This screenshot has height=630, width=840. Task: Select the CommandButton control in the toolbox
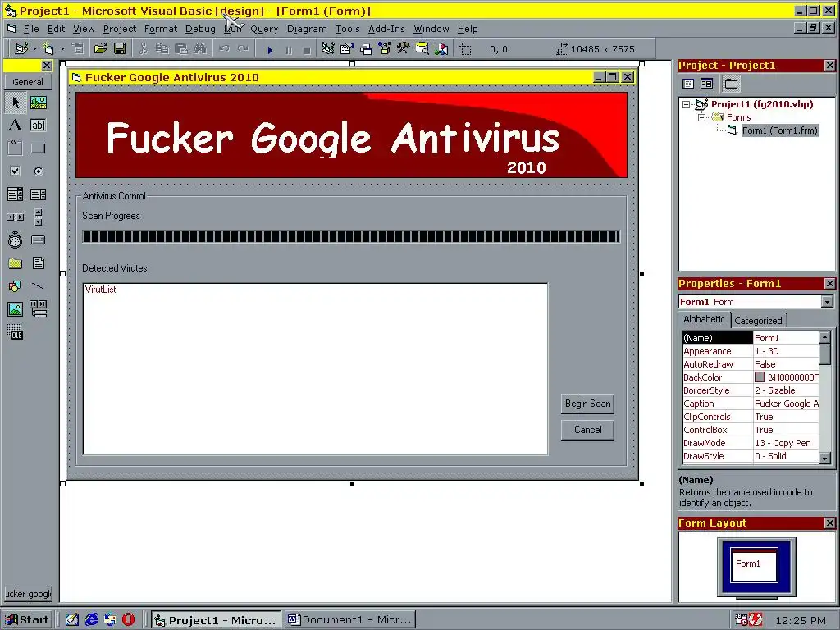[x=38, y=148]
